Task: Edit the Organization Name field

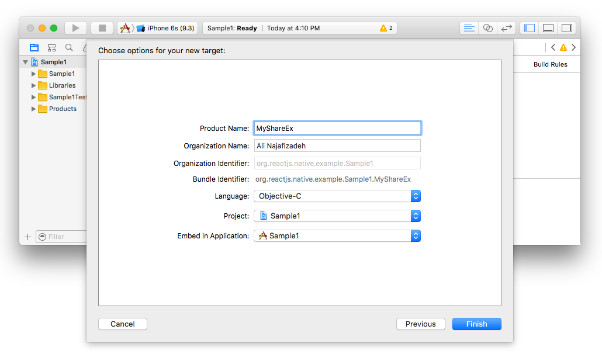Action: (x=337, y=146)
